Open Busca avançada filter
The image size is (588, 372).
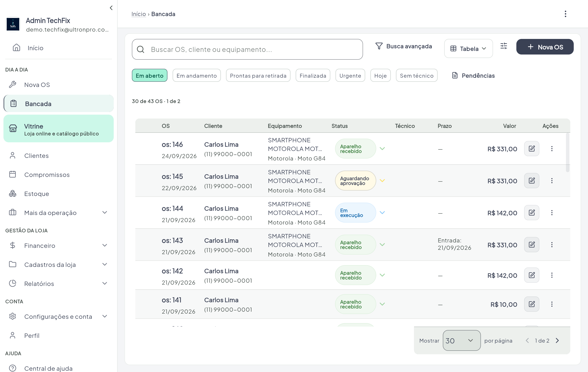(x=403, y=46)
